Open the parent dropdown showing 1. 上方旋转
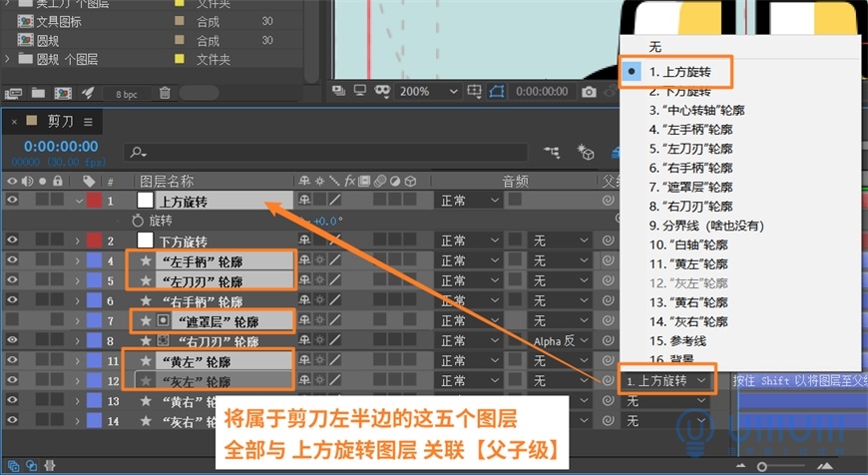The image size is (868, 475). point(666,381)
